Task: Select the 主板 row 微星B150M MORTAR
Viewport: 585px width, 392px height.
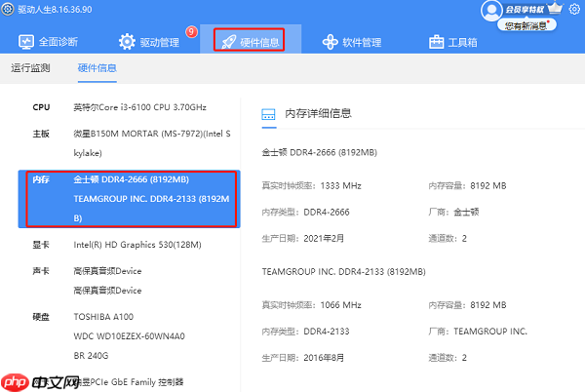Action: coord(129,143)
